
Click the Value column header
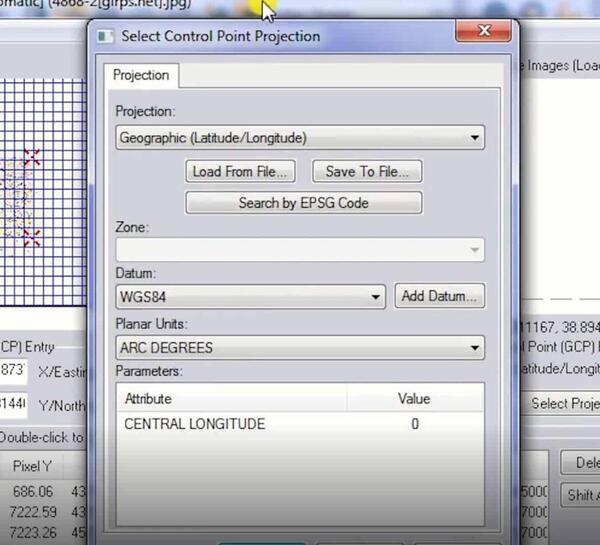(415, 399)
